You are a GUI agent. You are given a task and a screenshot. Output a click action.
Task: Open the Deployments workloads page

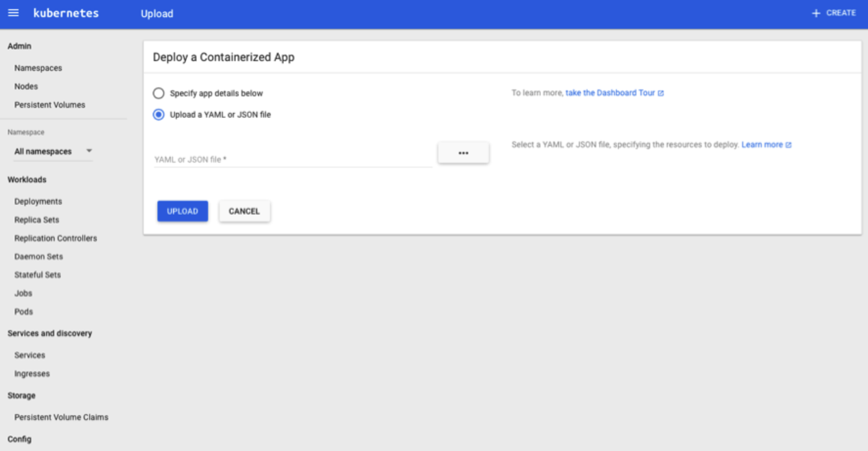(x=38, y=201)
